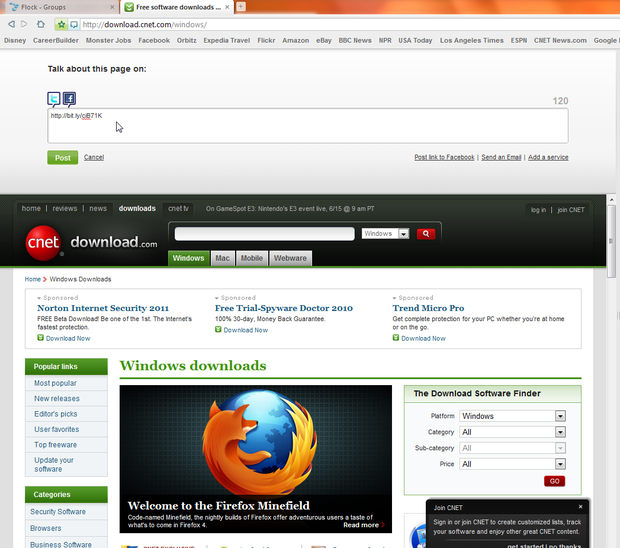Click green download icon under Norton Internet Security
The width and height of the screenshot is (620, 548).
[x=41, y=338]
